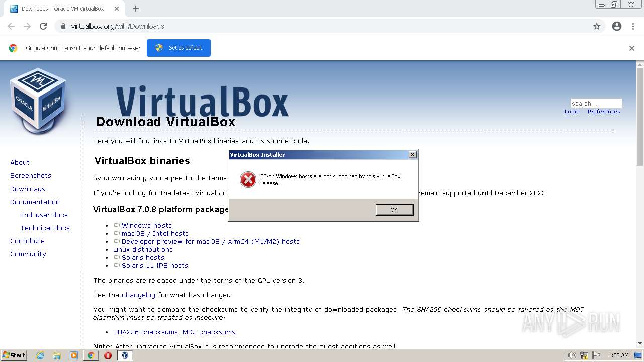This screenshot has width=644, height=362.
Task: Open network status tray icon
Action: coord(584,355)
